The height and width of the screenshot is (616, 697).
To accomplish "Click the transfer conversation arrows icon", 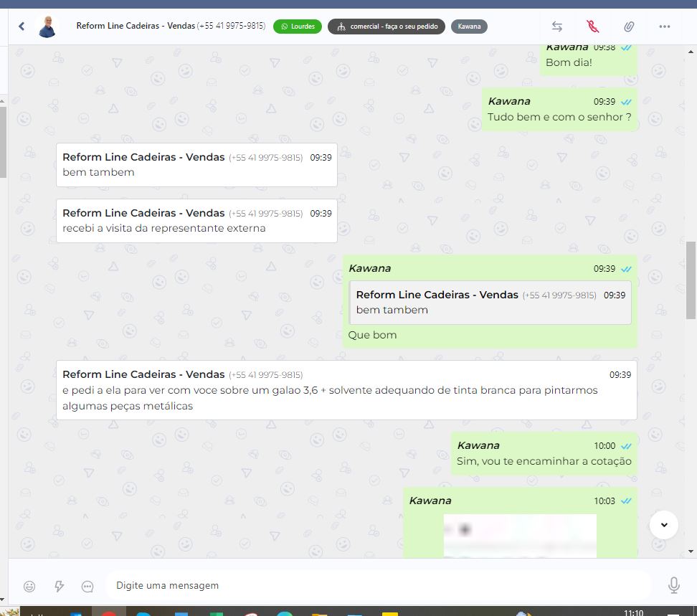I will pyautogui.click(x=556, y=27).
